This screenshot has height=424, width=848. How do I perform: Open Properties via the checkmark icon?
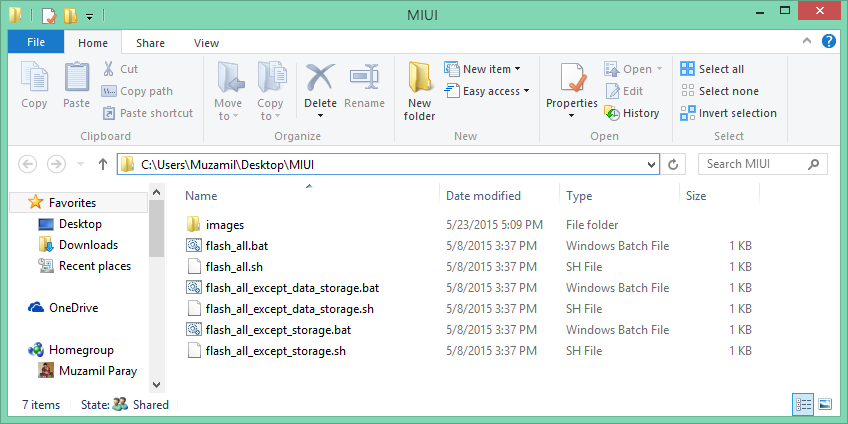tap(572, 77)
